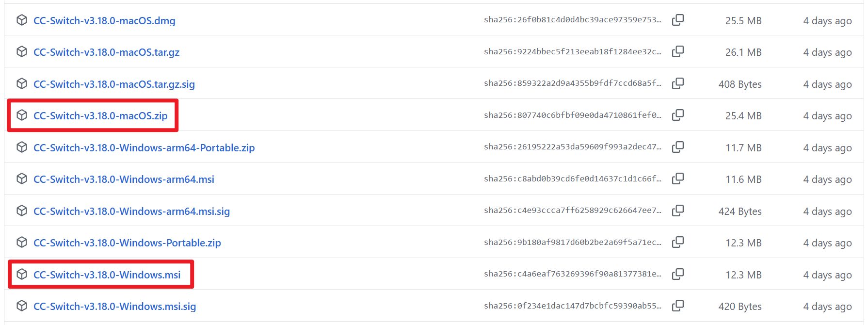Download CC-Switch Windows-arm64-Portable.zip
Viewport: 868px width, 325px height.
pos(144,147)
